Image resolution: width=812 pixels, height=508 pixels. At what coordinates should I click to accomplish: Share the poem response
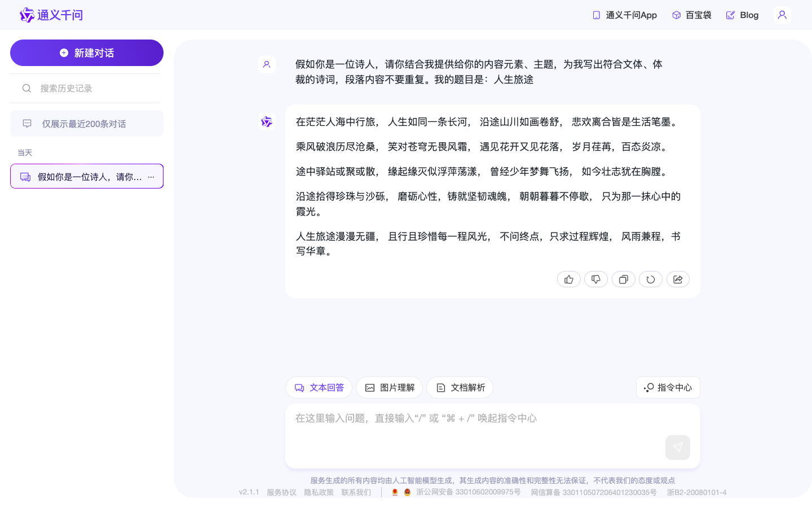pyautogui.click(x=678, y=279)
